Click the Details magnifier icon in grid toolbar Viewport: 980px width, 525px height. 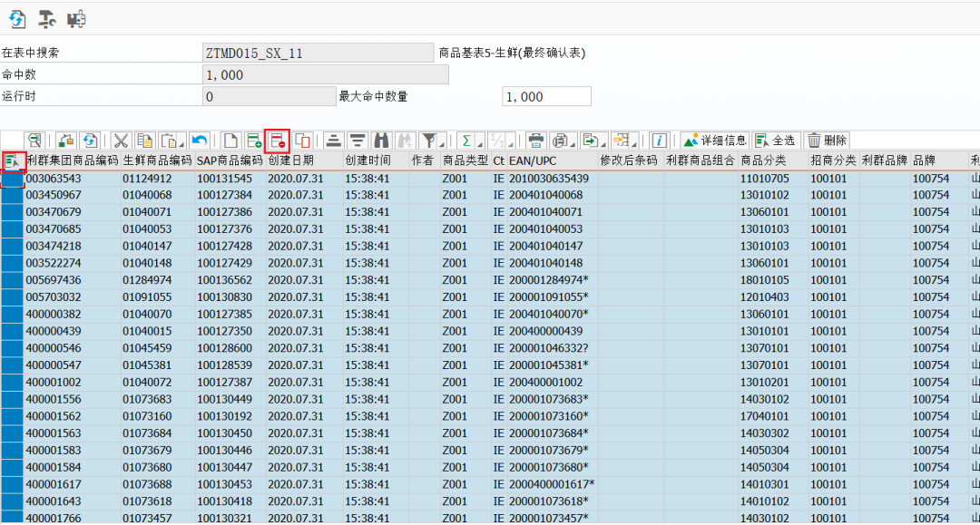pyautogui.click(x=35, y=141)
